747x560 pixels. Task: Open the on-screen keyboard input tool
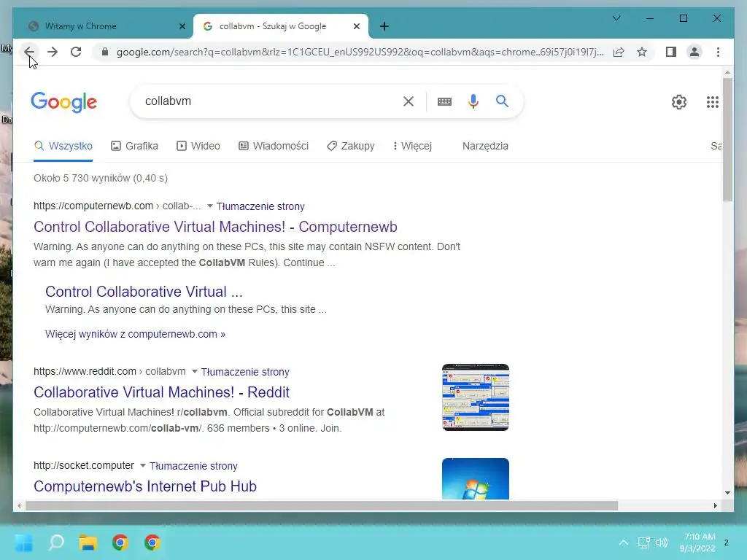click(444, 101)
